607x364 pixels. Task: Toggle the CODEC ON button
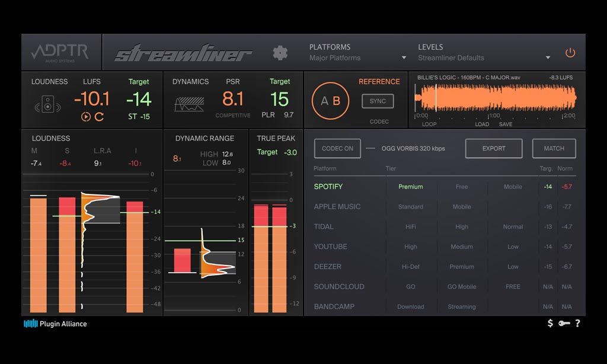coord(337,148)
